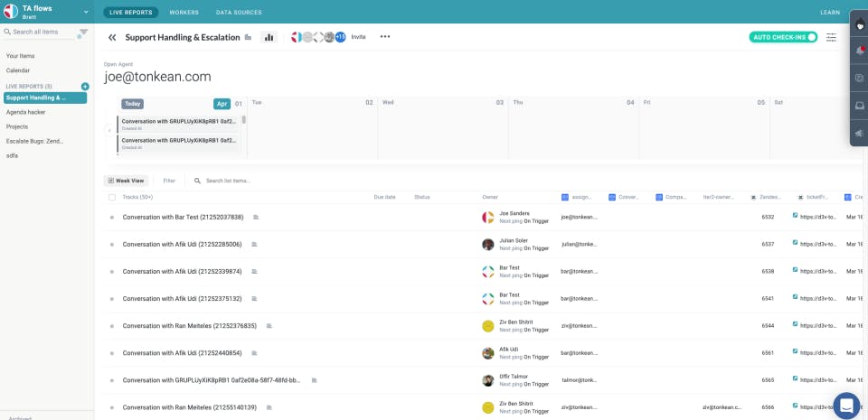
Task: Go to previous week with left chevron
Action: tap(109, 130)
